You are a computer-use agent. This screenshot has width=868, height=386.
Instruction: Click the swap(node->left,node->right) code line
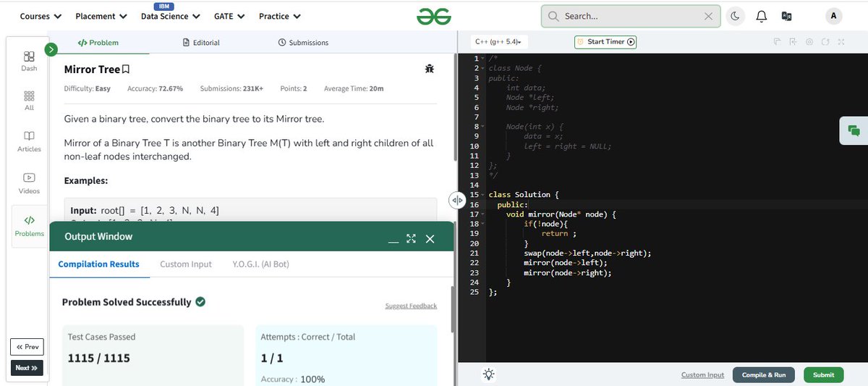[x=587, y=253]
